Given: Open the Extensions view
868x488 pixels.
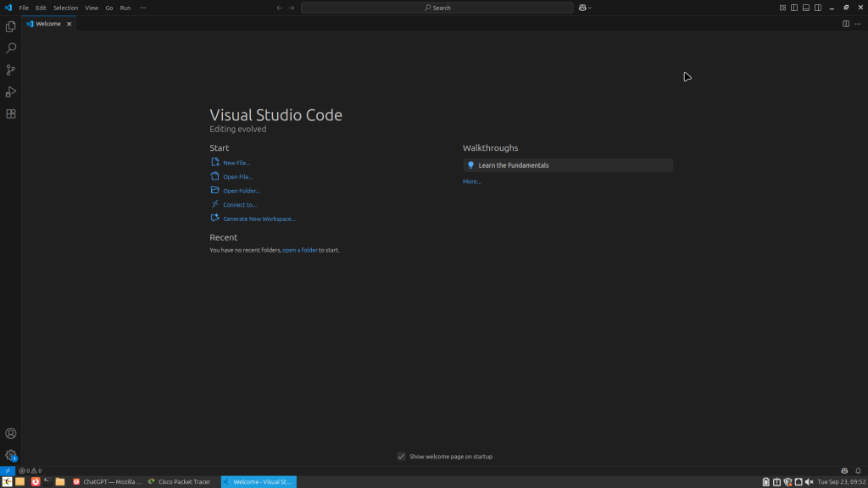Looking at the screenshot, I should click(11, 114).
